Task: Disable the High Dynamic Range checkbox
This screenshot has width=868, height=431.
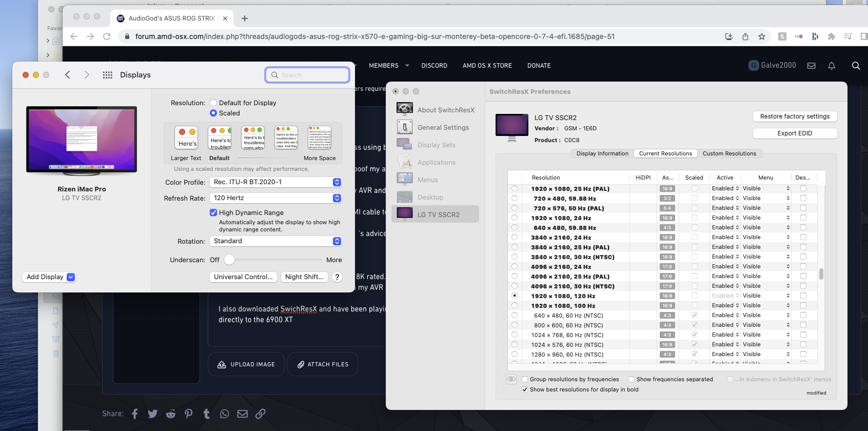Action: tap(213, 212)
